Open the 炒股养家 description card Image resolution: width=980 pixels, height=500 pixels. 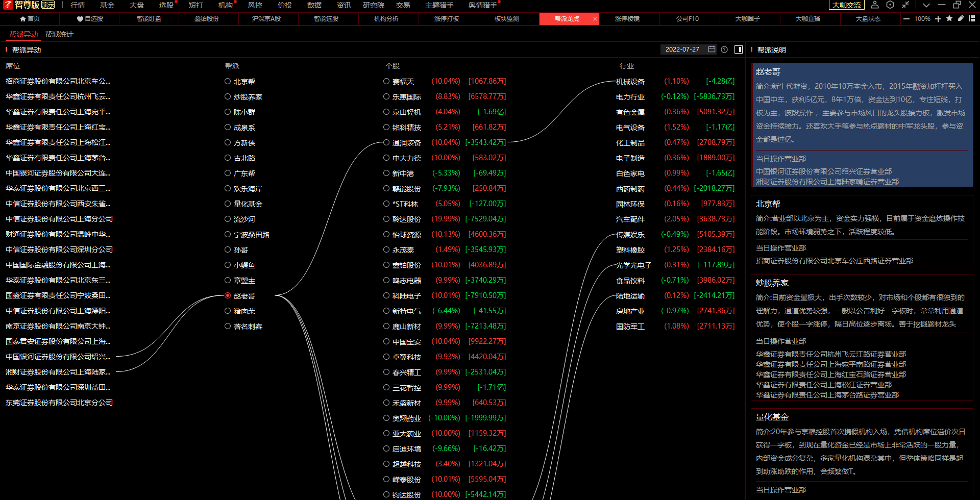(x=862, y=337)
